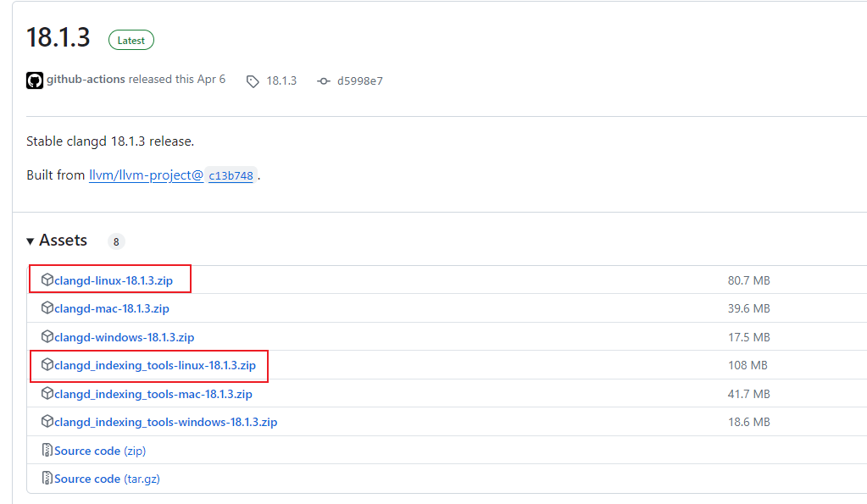Click the 39.6 MB size text
The width and height of the screenshot is (867, 504).
click(748, 309)
